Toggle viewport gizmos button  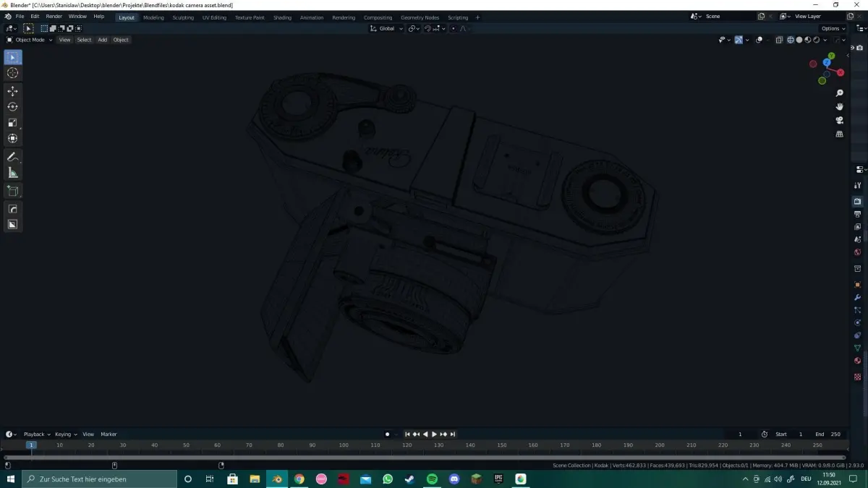click(x=739, y=40)
